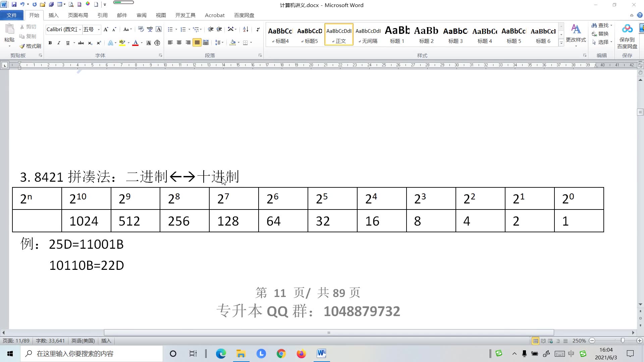Viewport: 644px width, 362px height.
Task: Open the Calibri font name dropdown
Action: [x=80, y=29]
